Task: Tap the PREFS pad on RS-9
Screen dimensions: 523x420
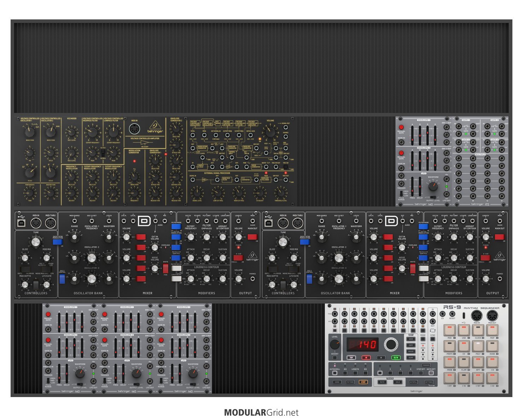Action: (450, 346)
